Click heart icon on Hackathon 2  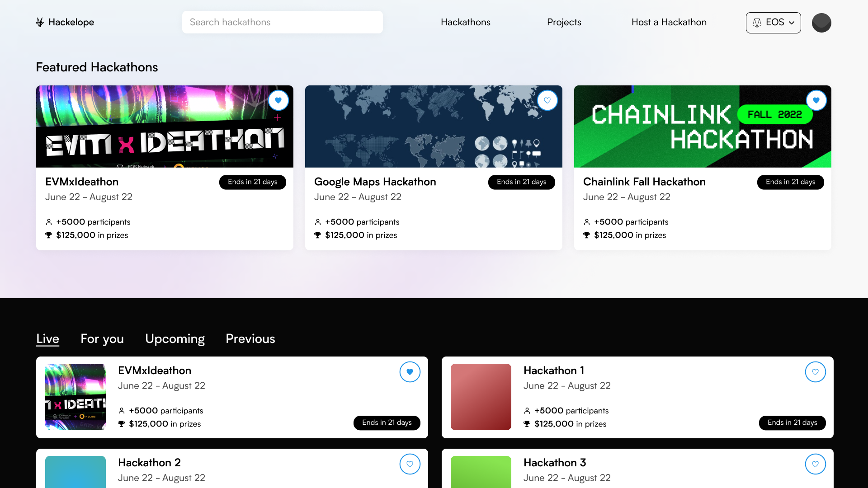click(410, 464)
